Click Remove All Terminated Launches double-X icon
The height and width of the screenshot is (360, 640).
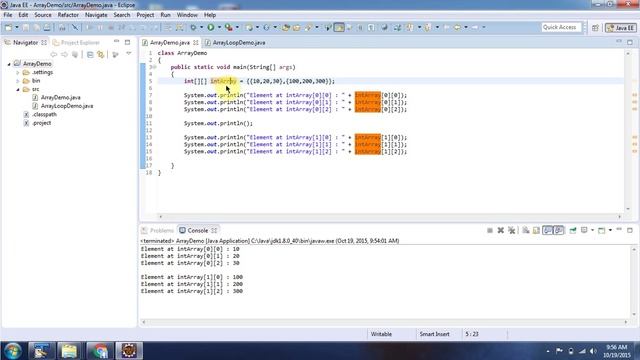coord(511,231)
